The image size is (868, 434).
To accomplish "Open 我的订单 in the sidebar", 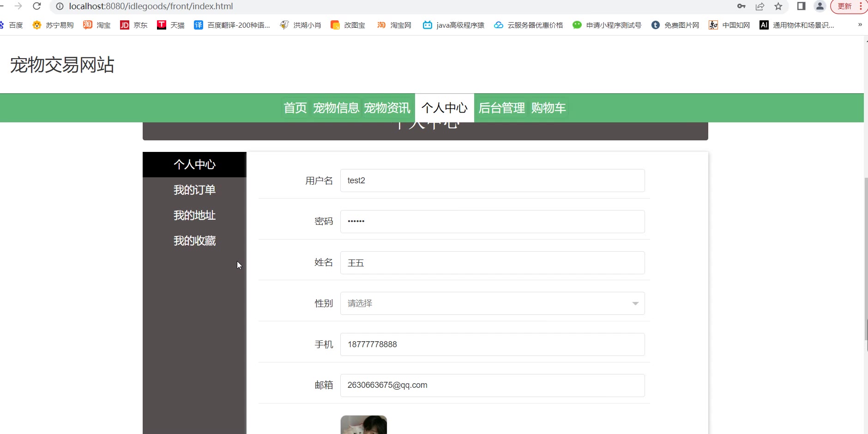I will pos(194,190).
